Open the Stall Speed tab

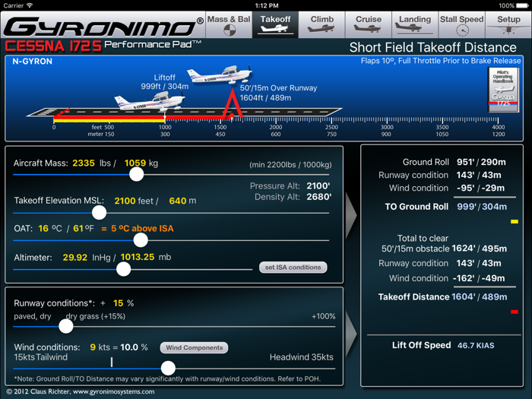point(461,25)
